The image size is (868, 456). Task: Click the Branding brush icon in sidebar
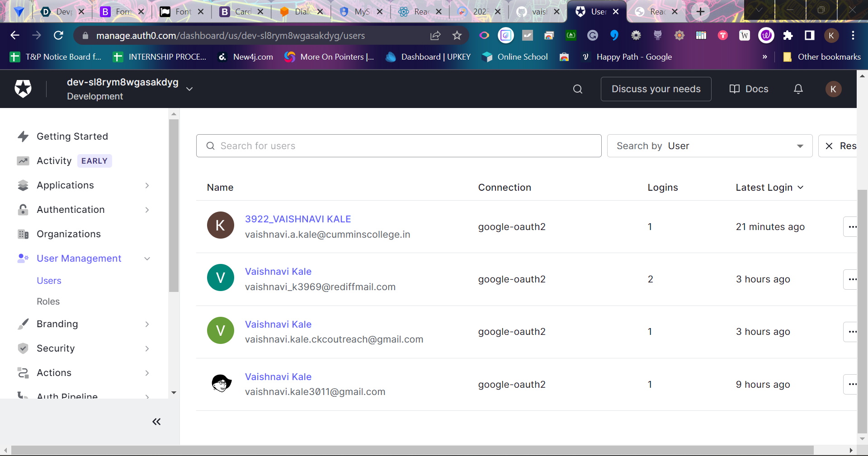pyautogui.click(x=23, y=324)
